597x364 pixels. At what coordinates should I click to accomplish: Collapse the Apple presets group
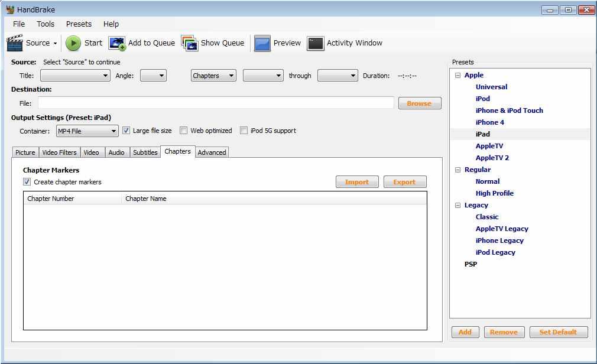click(x=458, y=76)
